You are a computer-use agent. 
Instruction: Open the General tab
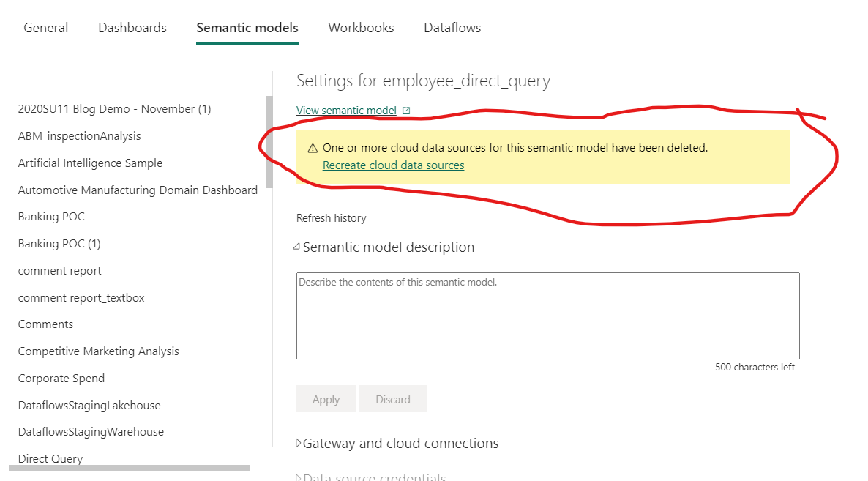point(46,28)
